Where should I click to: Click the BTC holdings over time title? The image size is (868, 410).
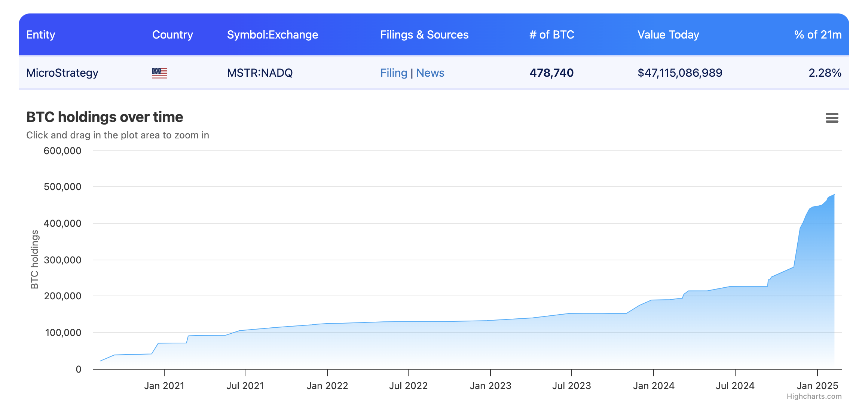(x=105, y=117)
